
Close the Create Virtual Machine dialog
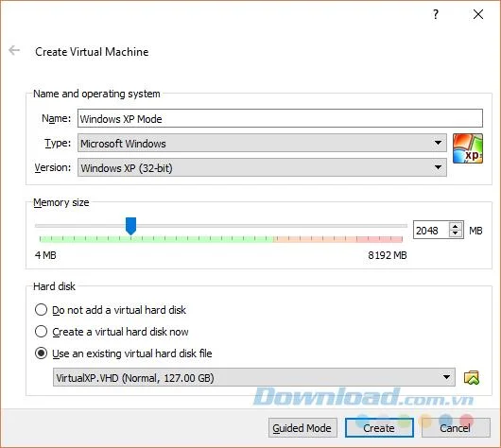(x=478, y=14)
